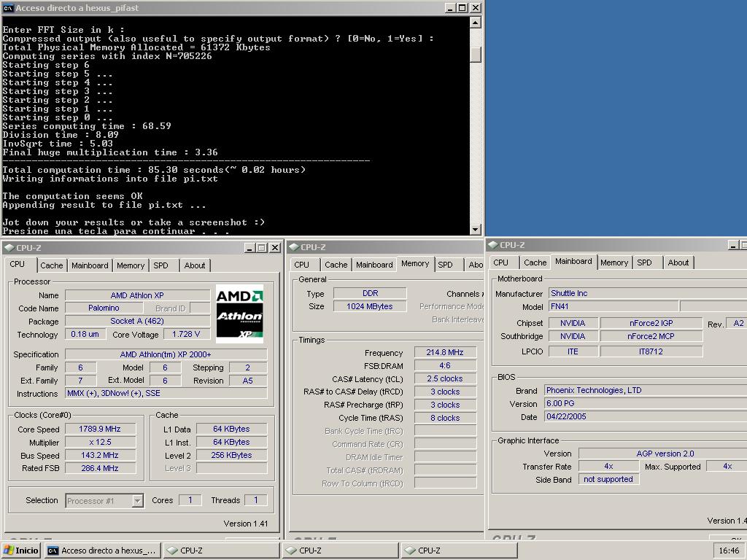Click the command prompt title bar icon

pyautogui.click(x=8, y=8)
